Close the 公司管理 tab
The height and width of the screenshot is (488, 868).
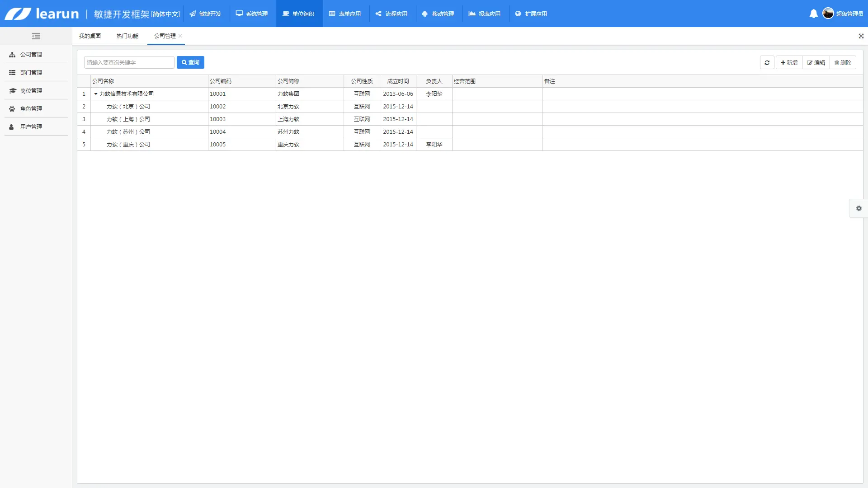click(180, 36)
